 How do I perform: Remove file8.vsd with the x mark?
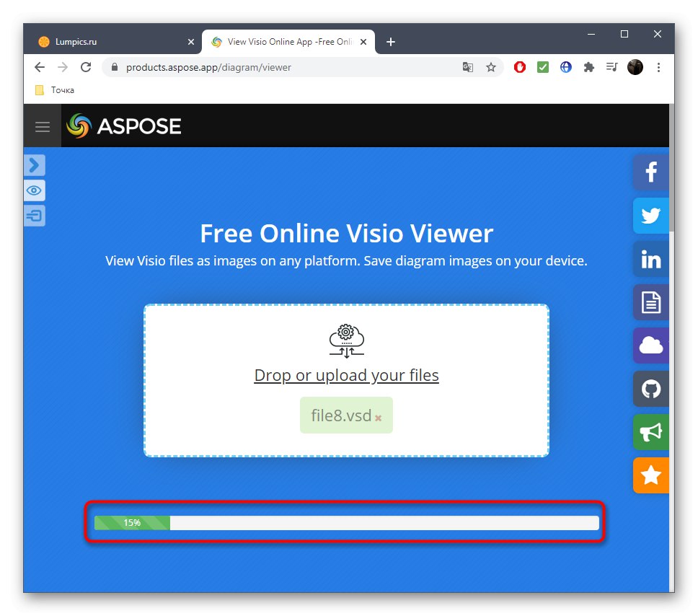pyautogui.click(x=378, y=418)
